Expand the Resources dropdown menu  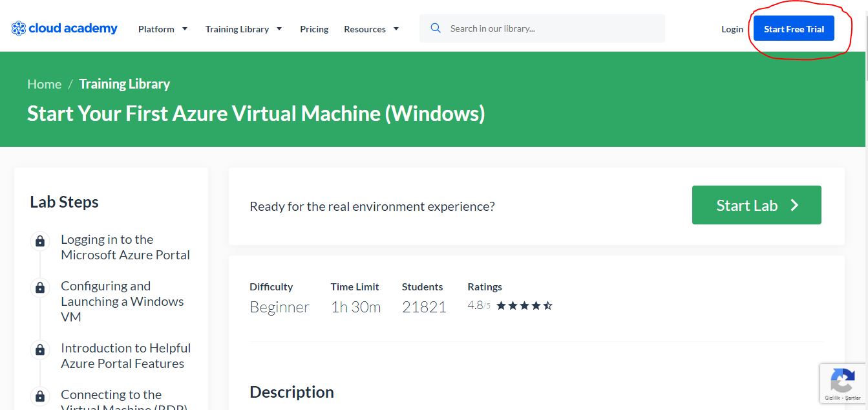click(x=372, y=29)
